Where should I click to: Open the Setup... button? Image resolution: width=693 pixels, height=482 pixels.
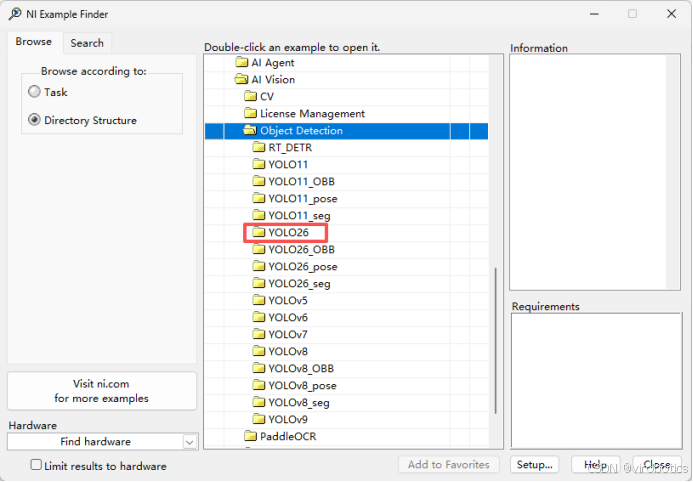pos(534,465)
